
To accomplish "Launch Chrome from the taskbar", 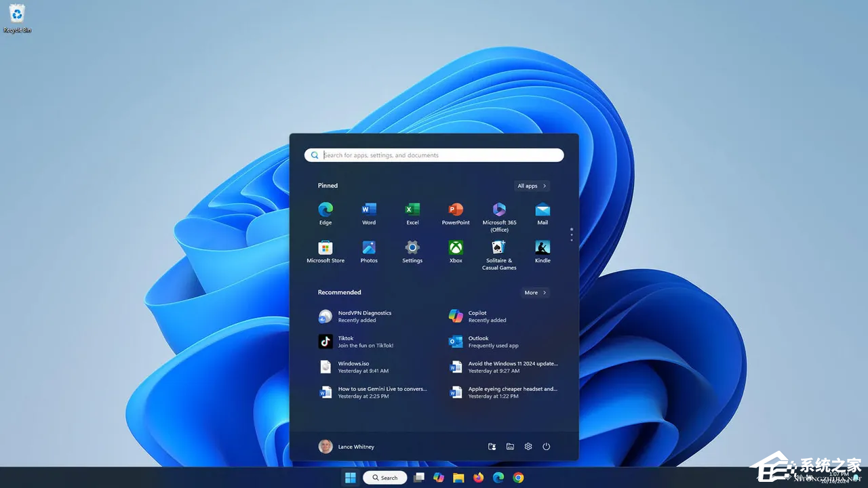I will [x=518, y=478].
